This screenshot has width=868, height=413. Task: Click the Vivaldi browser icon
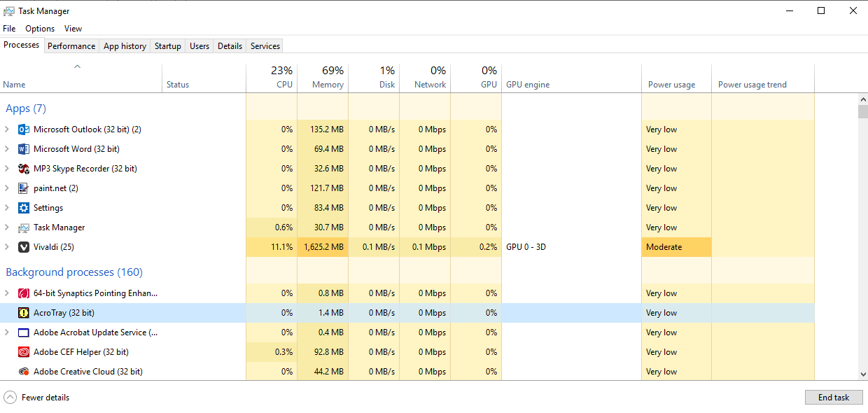point(23,247)
